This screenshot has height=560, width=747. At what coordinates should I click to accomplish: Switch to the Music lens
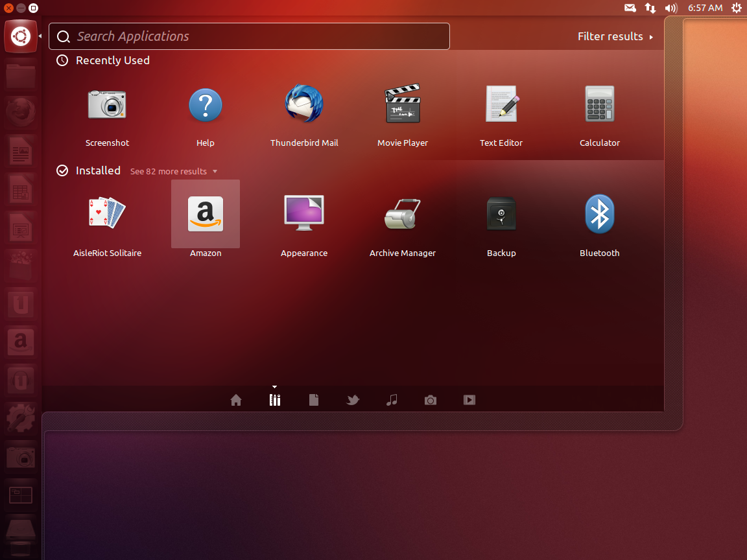[392, 400]
